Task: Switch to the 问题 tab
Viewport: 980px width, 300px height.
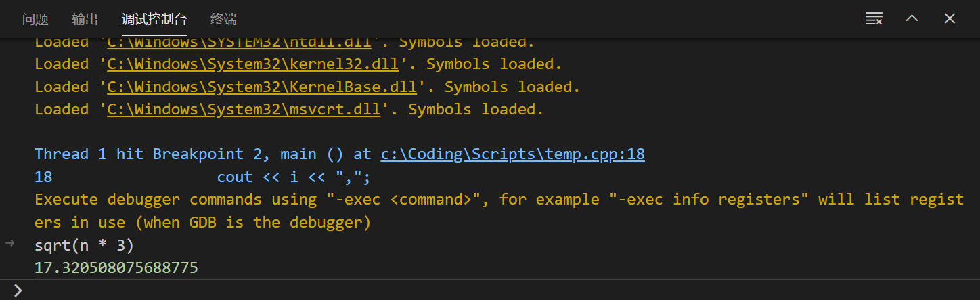Action: tap(35, 19)
